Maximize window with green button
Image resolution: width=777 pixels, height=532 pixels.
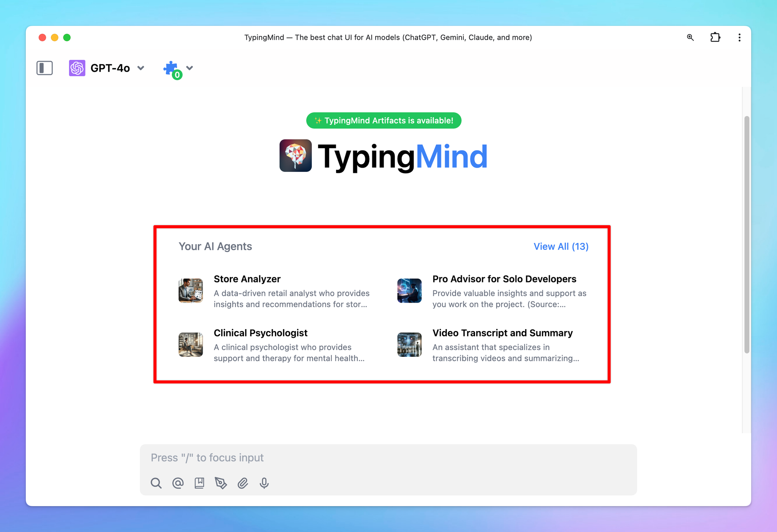click(67, 37)
